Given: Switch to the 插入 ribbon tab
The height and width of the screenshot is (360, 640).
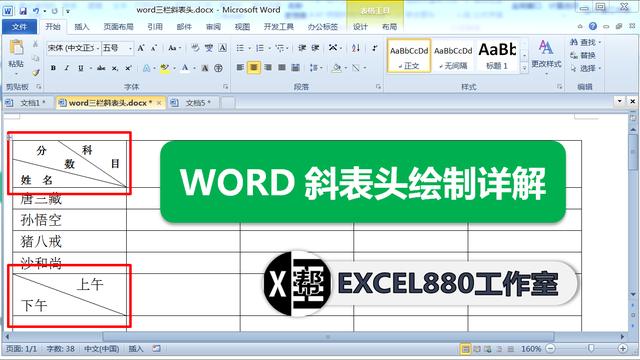Looking at the screenshot, I should (82, 27).
